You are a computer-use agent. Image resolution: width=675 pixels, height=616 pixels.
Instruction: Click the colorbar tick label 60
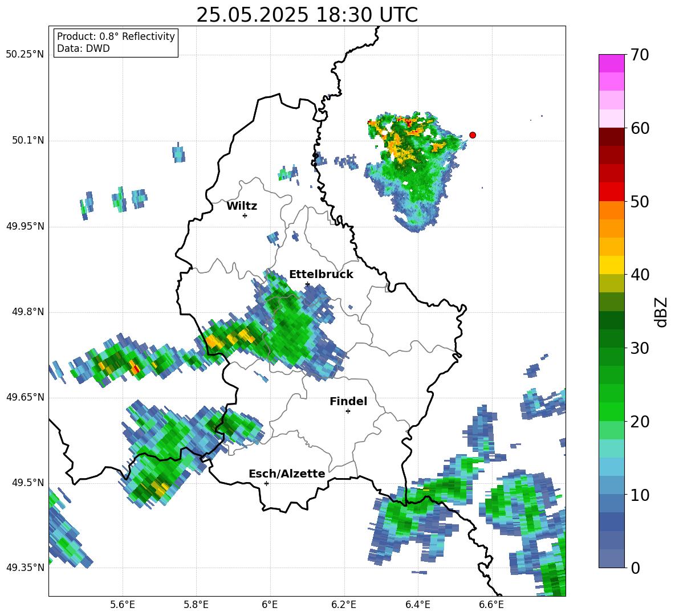pos(640,128)
